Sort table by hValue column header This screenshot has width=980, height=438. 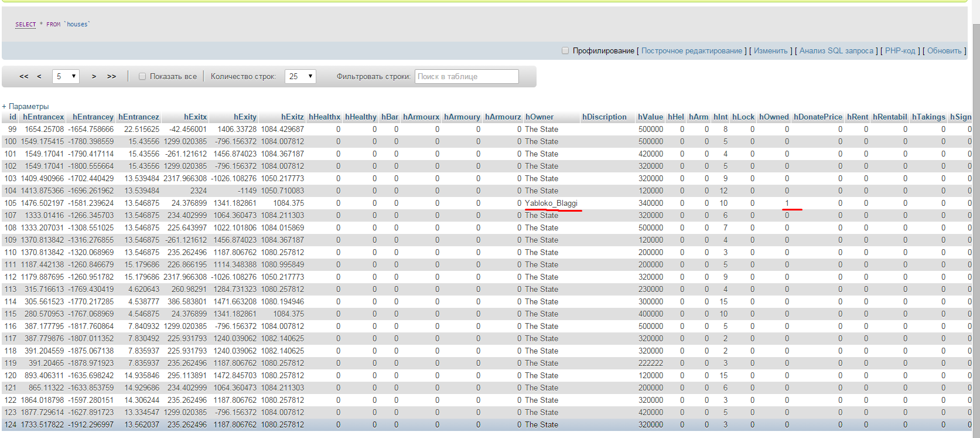click(650, 117)
